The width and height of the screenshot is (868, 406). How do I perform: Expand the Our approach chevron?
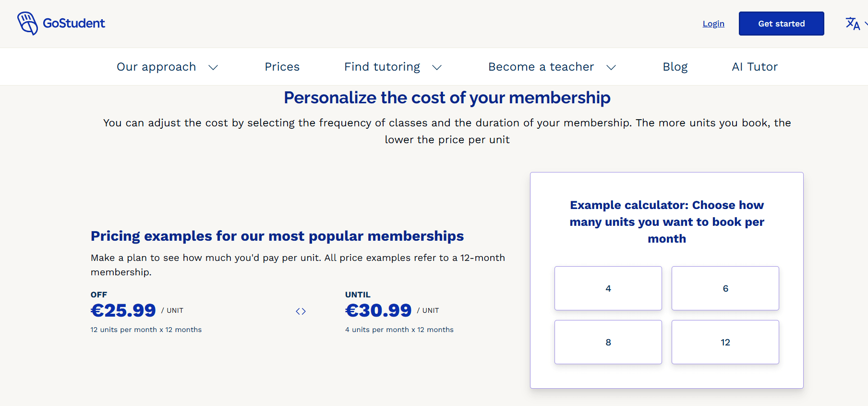click(213, 67)
